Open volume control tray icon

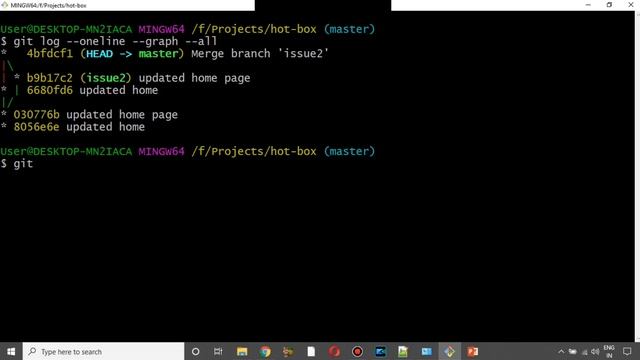(x=595, y=351)
